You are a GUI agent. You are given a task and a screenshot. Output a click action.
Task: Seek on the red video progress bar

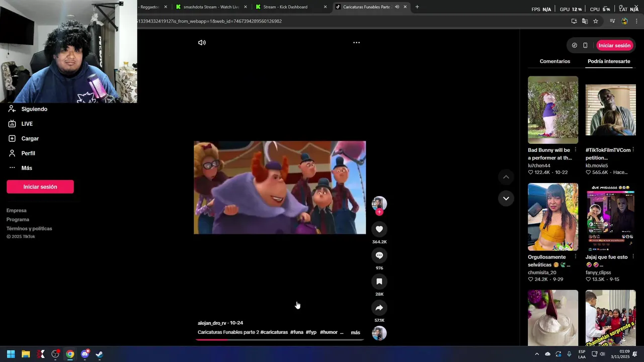280,340
